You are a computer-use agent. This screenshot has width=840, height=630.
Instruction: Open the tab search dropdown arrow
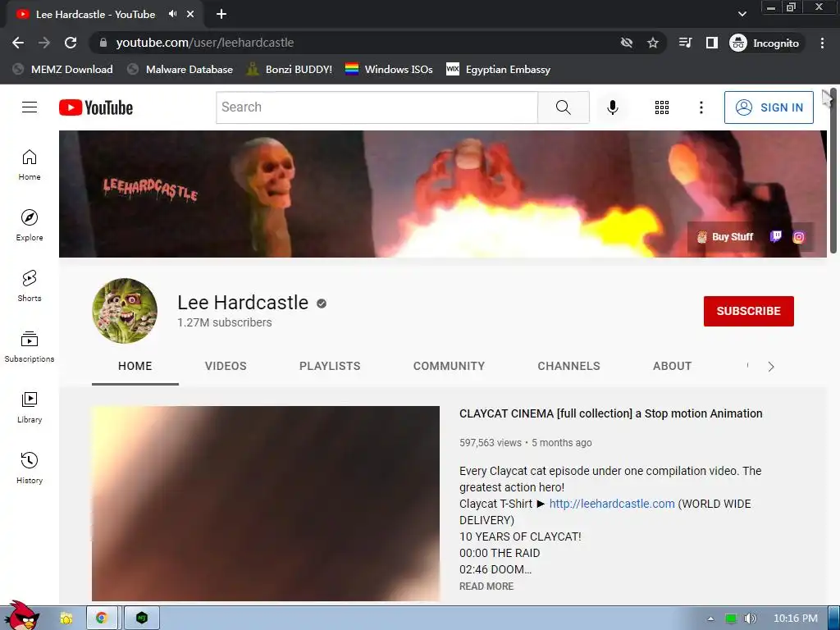click(742, 15)
